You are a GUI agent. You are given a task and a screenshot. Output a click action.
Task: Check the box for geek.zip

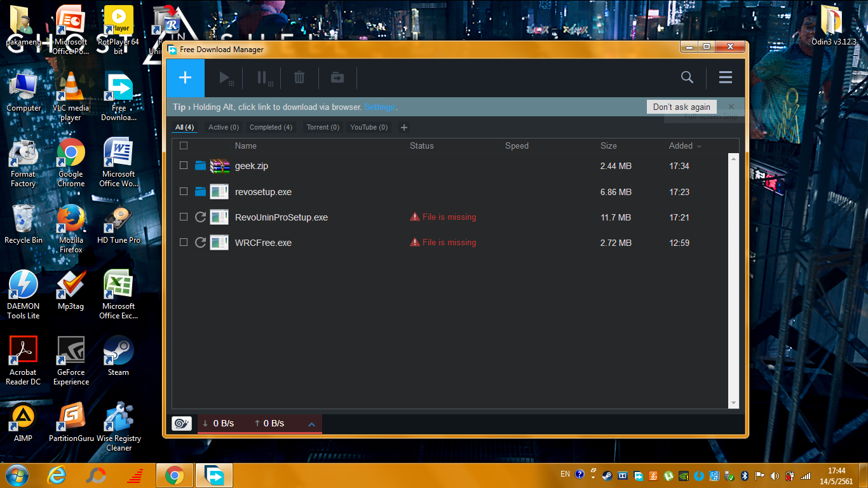[x=184, y=165]
